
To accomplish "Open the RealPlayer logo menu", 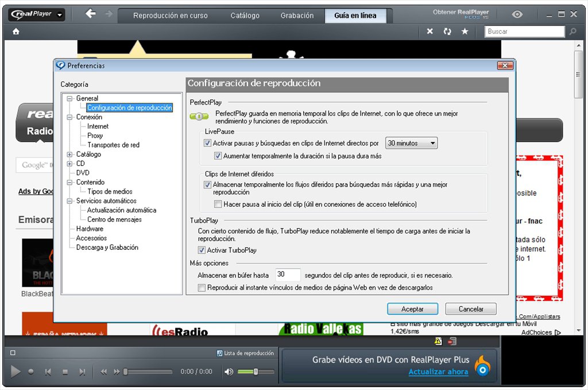I will click(37, 14).
